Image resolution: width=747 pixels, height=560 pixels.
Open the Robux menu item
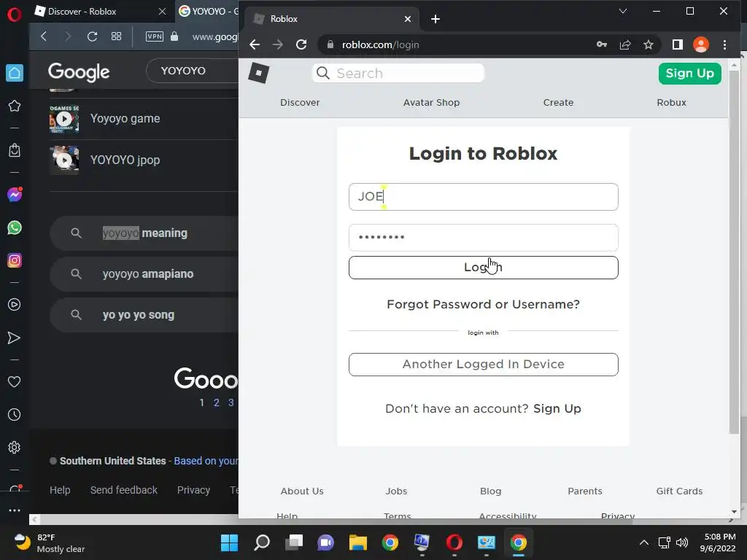click(671, 102)
